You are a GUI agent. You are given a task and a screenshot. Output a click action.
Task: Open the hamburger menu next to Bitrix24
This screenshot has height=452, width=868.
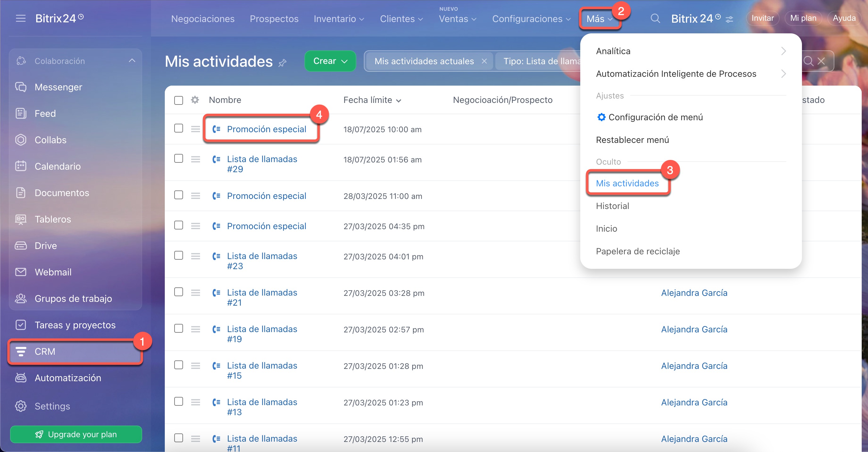[x=20, y=18]
